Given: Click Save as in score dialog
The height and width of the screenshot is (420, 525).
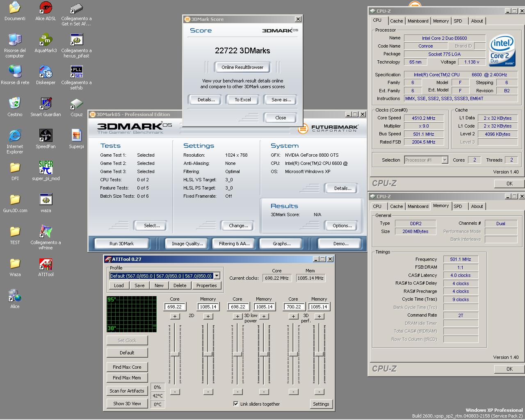Looking at the screenshot, I should coord(281,100).
